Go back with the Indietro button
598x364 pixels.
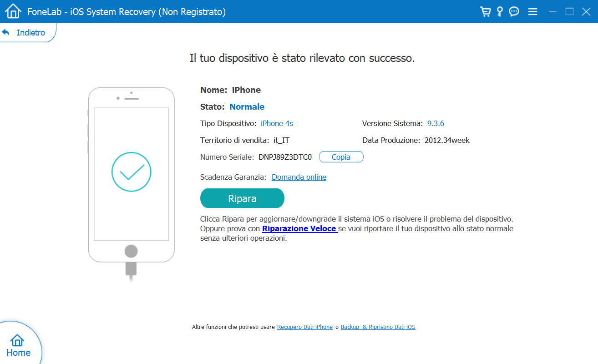coord(25,33)
